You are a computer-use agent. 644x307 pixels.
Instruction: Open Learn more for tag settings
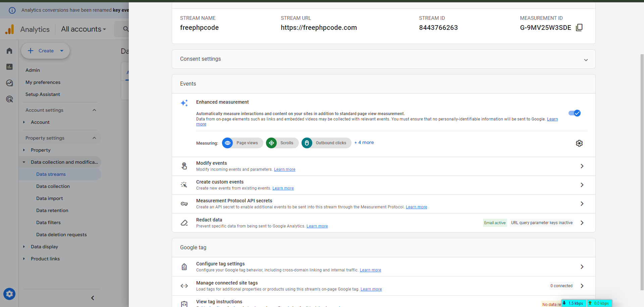[371, 270]
